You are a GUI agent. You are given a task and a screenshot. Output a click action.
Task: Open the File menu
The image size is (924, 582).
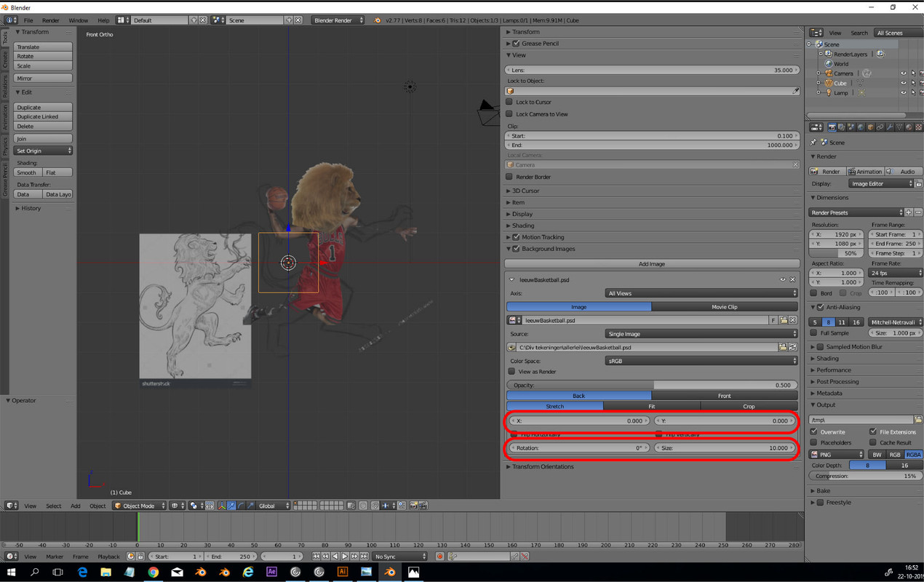(28, 20)
